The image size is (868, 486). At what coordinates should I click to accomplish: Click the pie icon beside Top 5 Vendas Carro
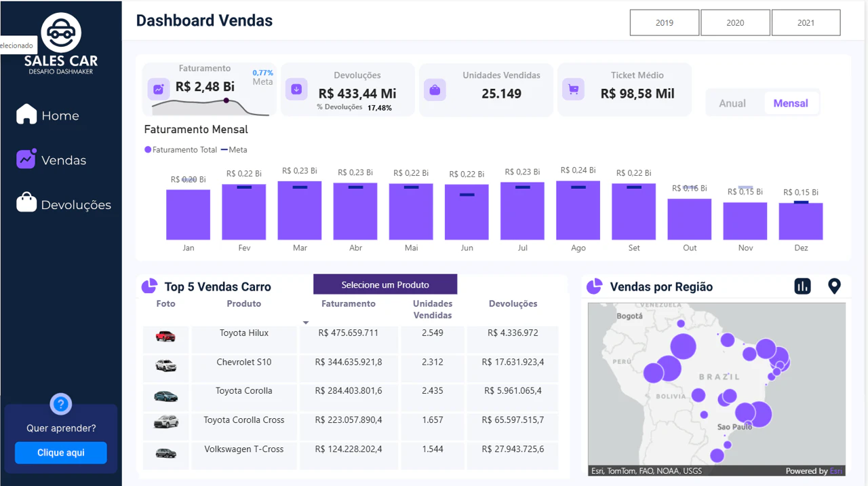pos(149,286)
